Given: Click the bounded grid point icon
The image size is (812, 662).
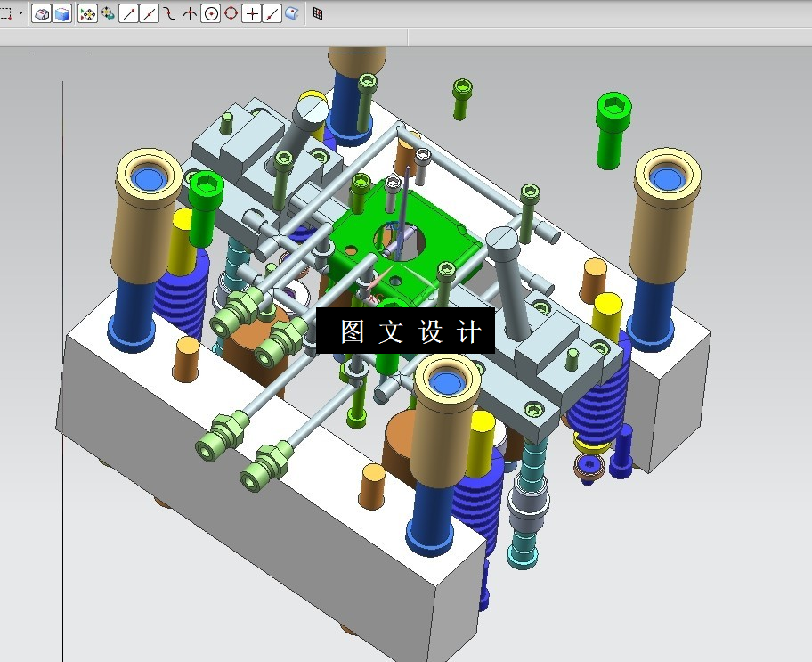Looking at the screenshot, I should [x=318, y=14].
